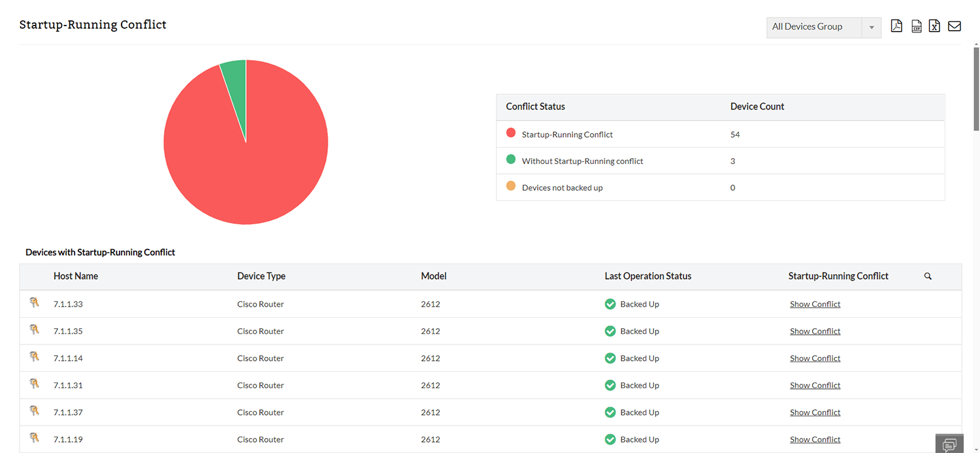Export report as CSV icon
This screenshot has width=980, height=453.
tap(917, 26)
